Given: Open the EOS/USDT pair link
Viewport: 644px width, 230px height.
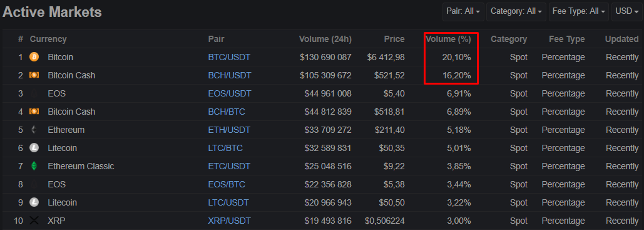Looking at the screenshot, I should [x=230, y=94].
